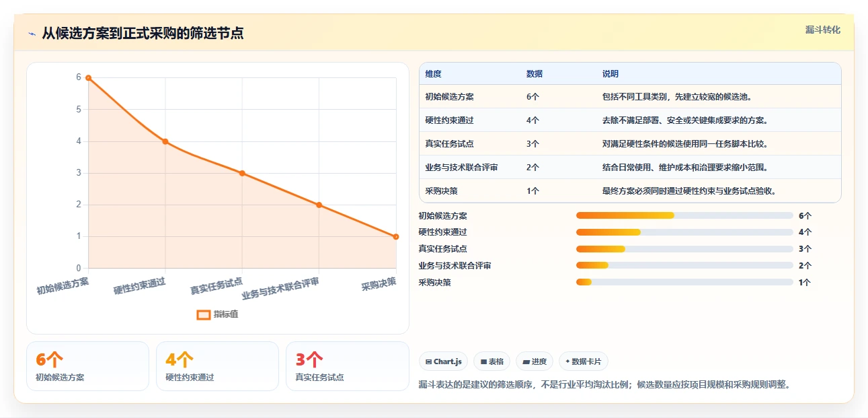Click x-axis label 采购决策

[x=379, y=283]
